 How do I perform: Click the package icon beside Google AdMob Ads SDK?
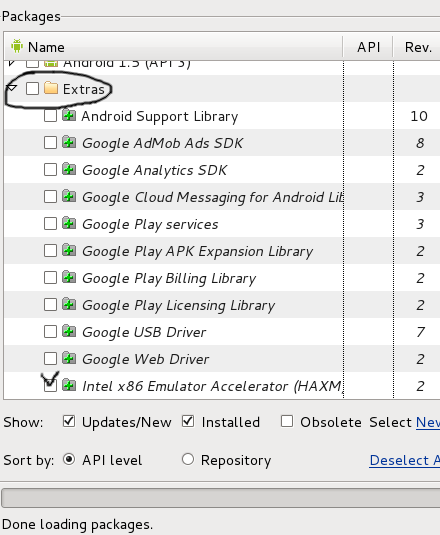(x=69, y=142)
